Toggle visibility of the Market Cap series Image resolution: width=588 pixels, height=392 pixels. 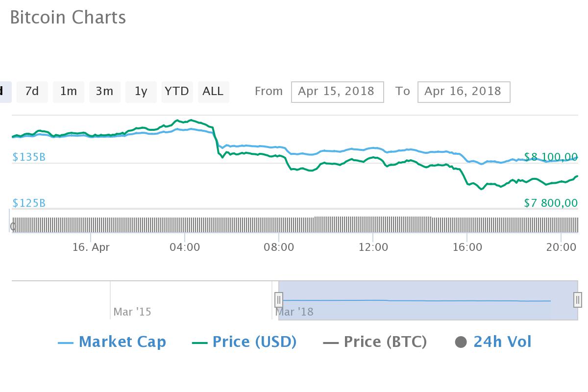coord(122,342)
